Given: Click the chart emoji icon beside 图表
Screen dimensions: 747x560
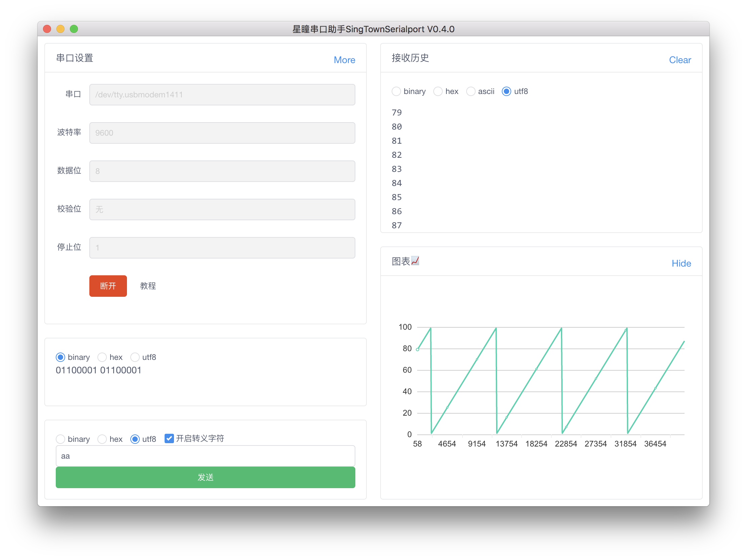Looking at the screenshot, I should tap(415, 261).
